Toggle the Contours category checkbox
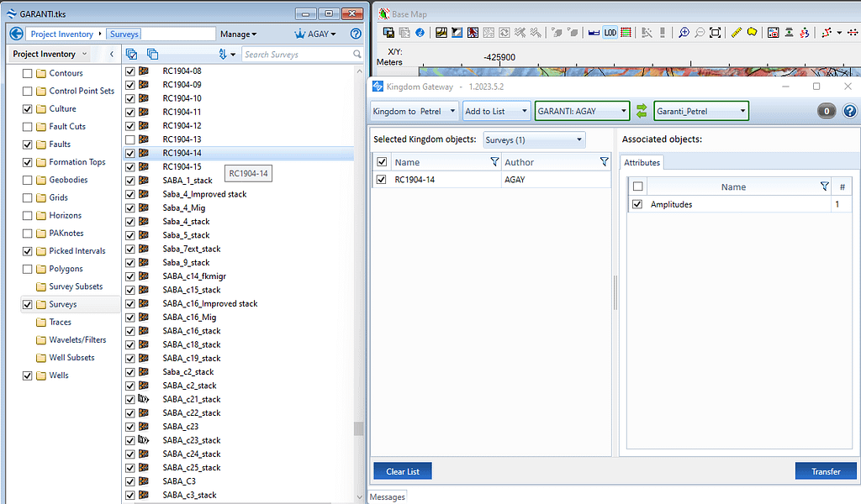 click(27, 73)
